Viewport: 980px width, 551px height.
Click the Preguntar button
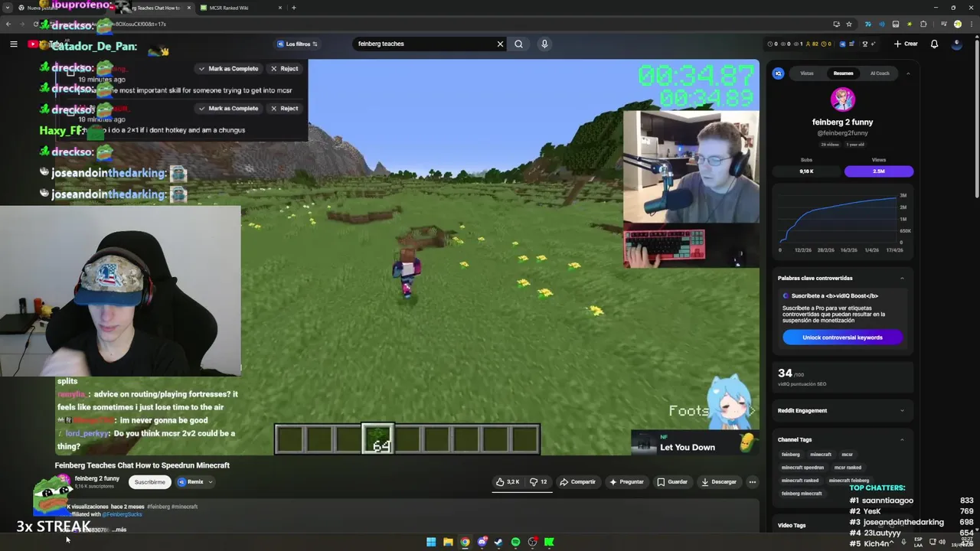tap(626, 482)
